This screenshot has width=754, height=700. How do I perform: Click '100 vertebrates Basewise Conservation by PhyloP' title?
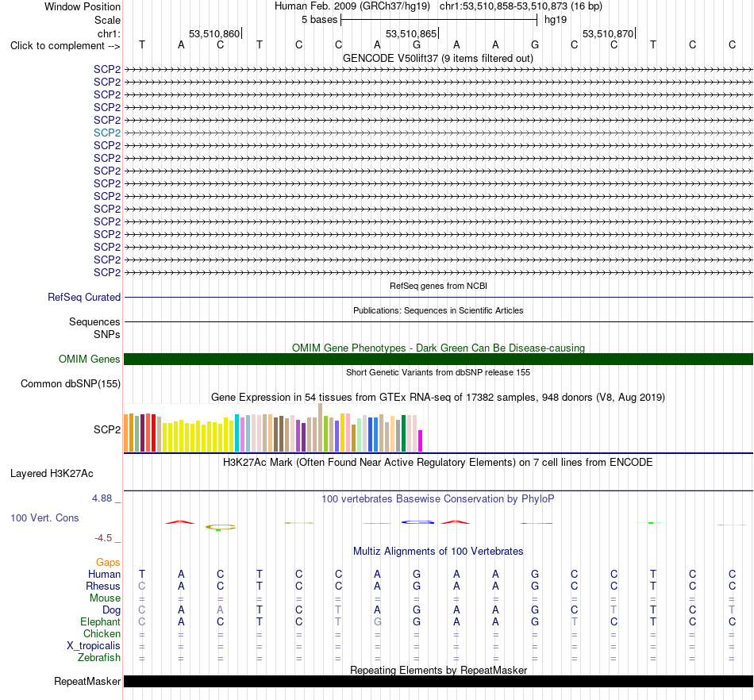tap(438, 499)
